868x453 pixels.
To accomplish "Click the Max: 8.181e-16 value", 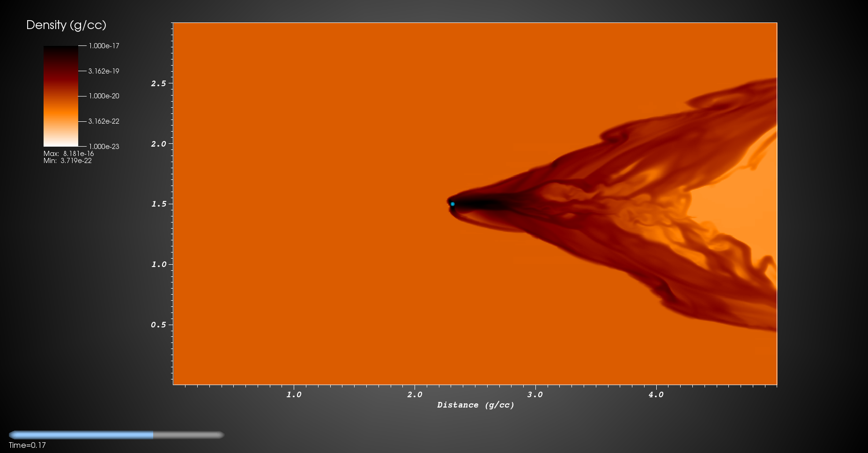I will tap(69, 154).
